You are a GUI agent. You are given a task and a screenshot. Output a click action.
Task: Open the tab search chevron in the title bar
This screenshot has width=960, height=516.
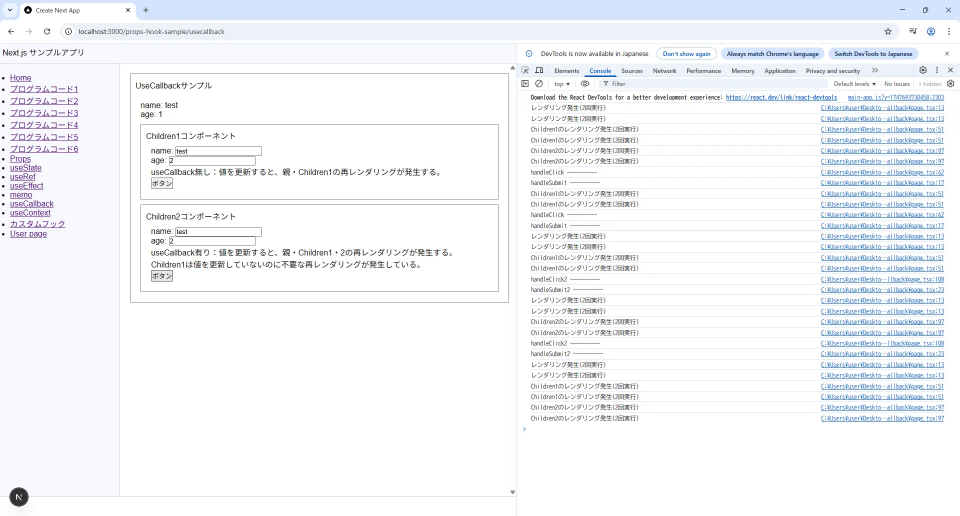point(10,10)
